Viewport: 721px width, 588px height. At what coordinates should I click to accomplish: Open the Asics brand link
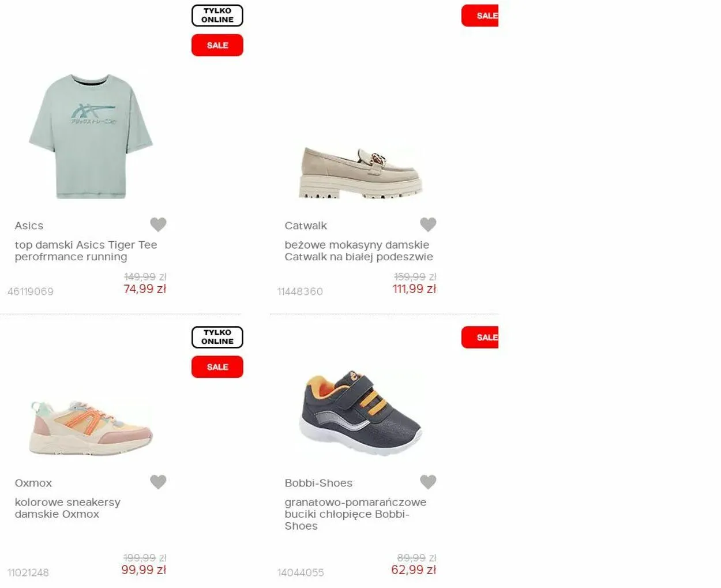tap(29, 226)
